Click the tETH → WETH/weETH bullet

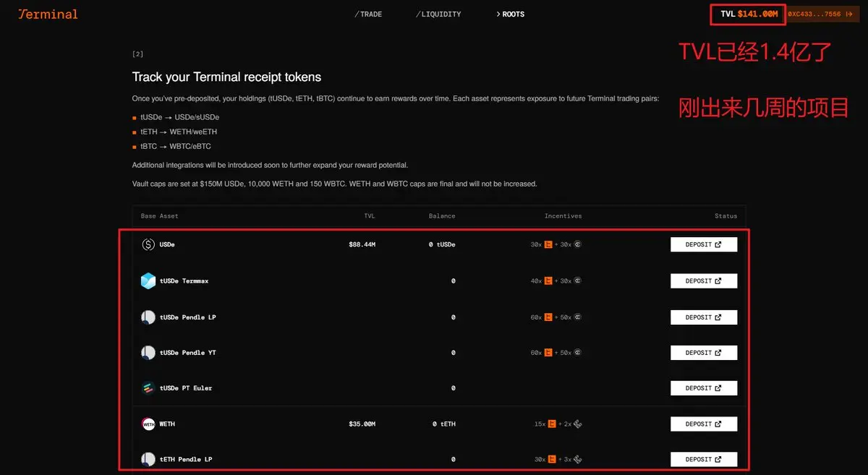click(179, 132)
